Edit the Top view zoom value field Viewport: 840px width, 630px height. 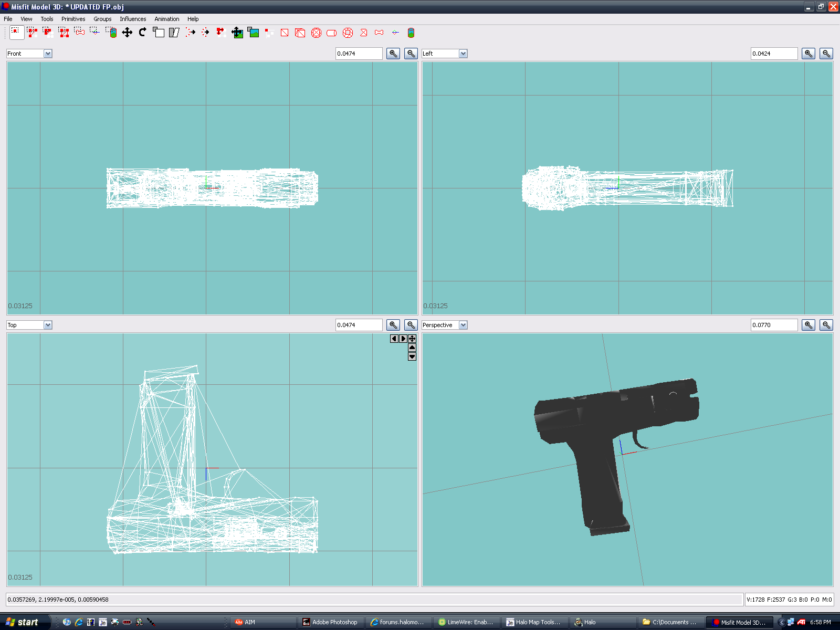coord(359,325)
